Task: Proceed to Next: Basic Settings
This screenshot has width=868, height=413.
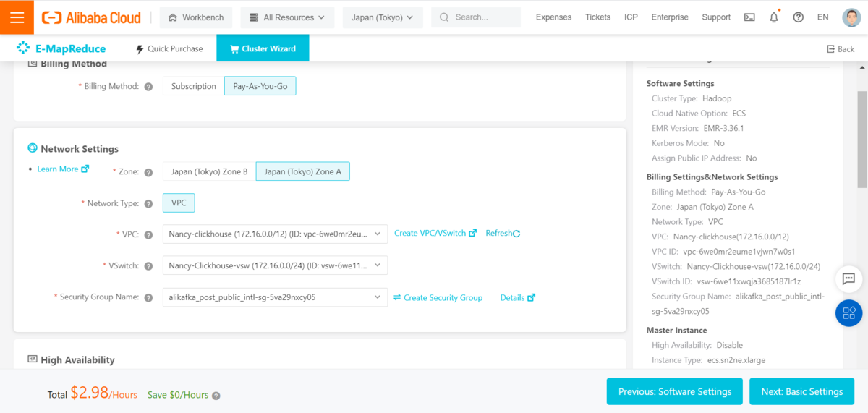Action: pos(801,392)
